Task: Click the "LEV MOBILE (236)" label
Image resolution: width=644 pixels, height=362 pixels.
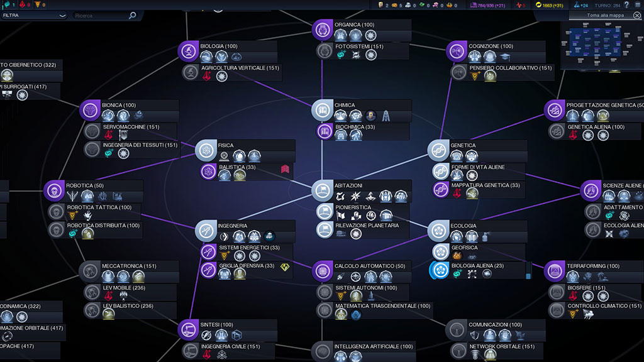Action: pos(124,288)
